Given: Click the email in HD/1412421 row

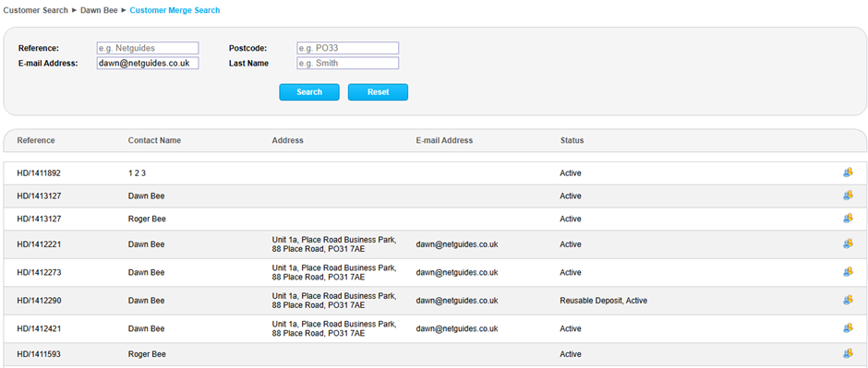Looking at the screenshot, I should pos(457,328).
